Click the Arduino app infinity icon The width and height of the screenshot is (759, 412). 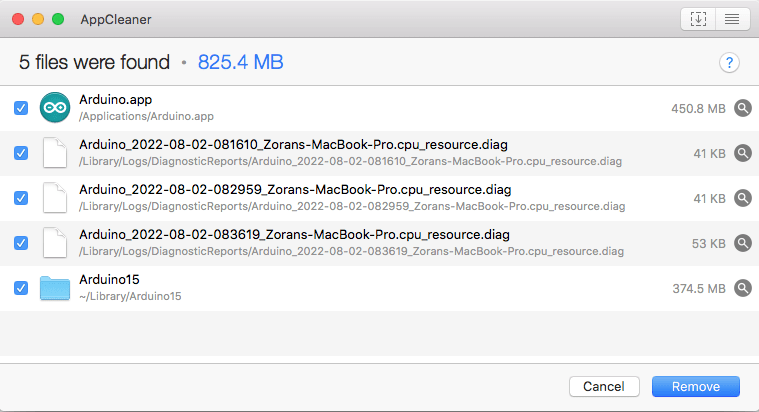pyautogui.click(x=55, y=107)
